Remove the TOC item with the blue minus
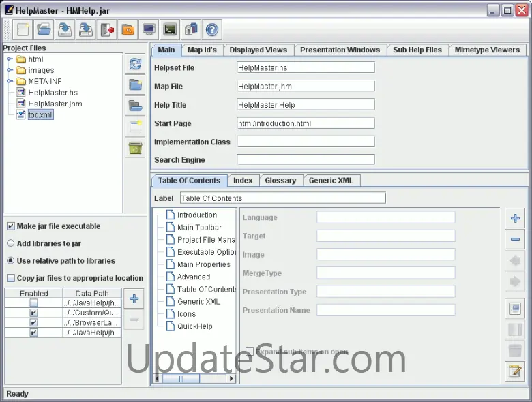The height and width of the screenshot is (402, 532). click(x=515, y=239)
